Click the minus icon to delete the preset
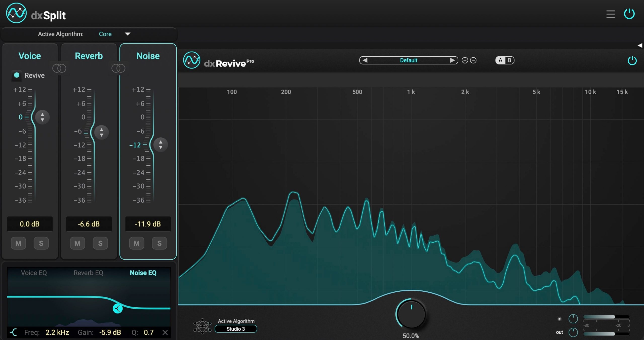This screenshot has width=644, height=340. (x=473, y=60)
